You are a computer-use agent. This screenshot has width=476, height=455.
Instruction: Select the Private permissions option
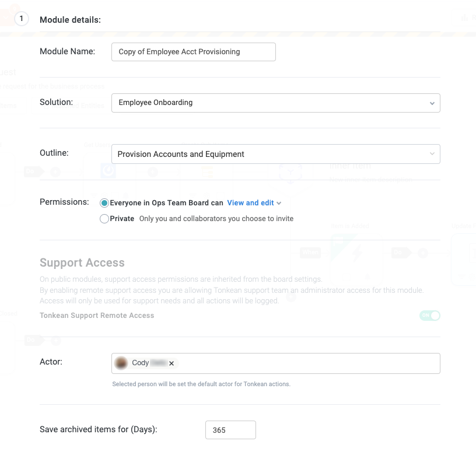pyautogui.click(x=104, y=219)
